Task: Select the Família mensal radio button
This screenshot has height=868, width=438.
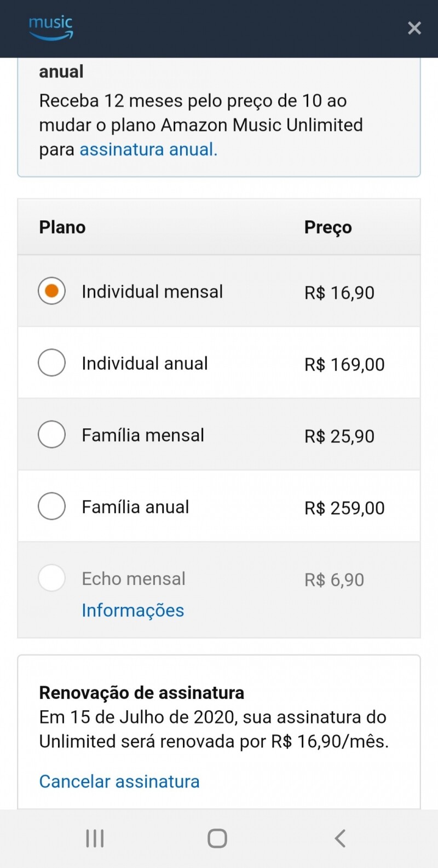Action: tap(51, 434)
